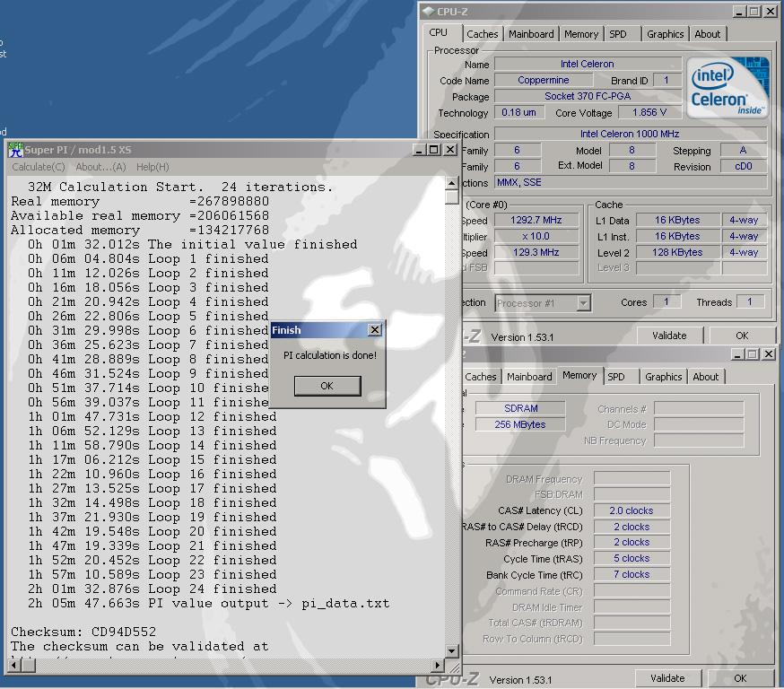The height and width of the screenshot is (689, 784).
Task: Open About tab in lower CPU-Z window
Action: (x=705, y=377)
